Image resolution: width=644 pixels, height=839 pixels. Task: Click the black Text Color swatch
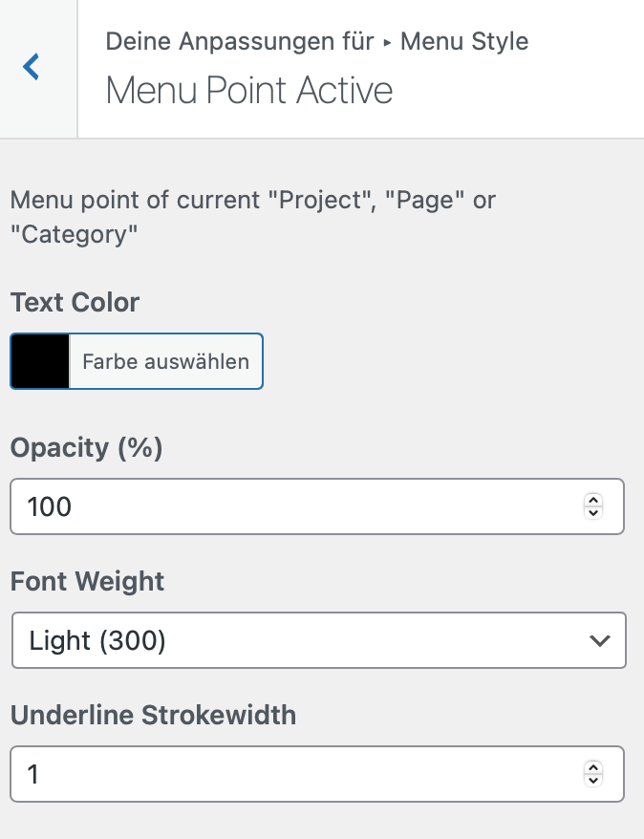pyautogui.click(x=40, y=361)
